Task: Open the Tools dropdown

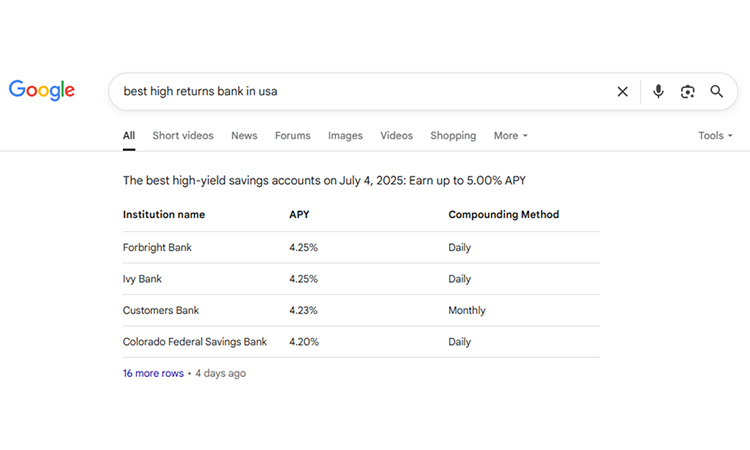Action: pos(715,135)
